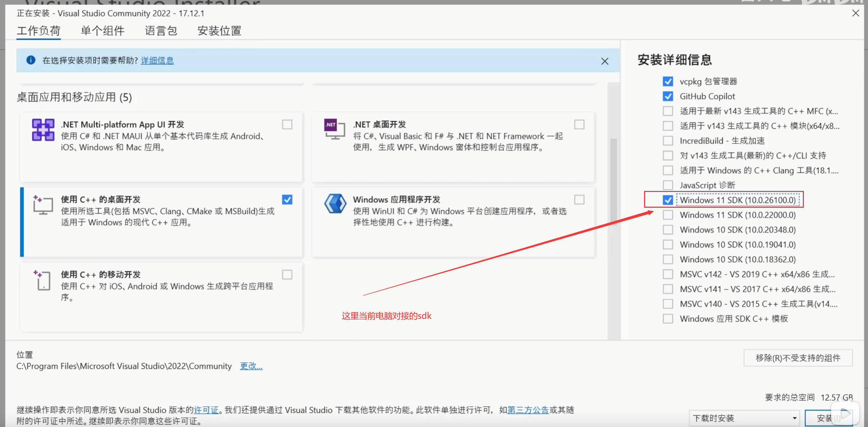Uncheck GitHub Copilot component
The width and height of the screenshot is (868, 427).
tap(668, 96)
